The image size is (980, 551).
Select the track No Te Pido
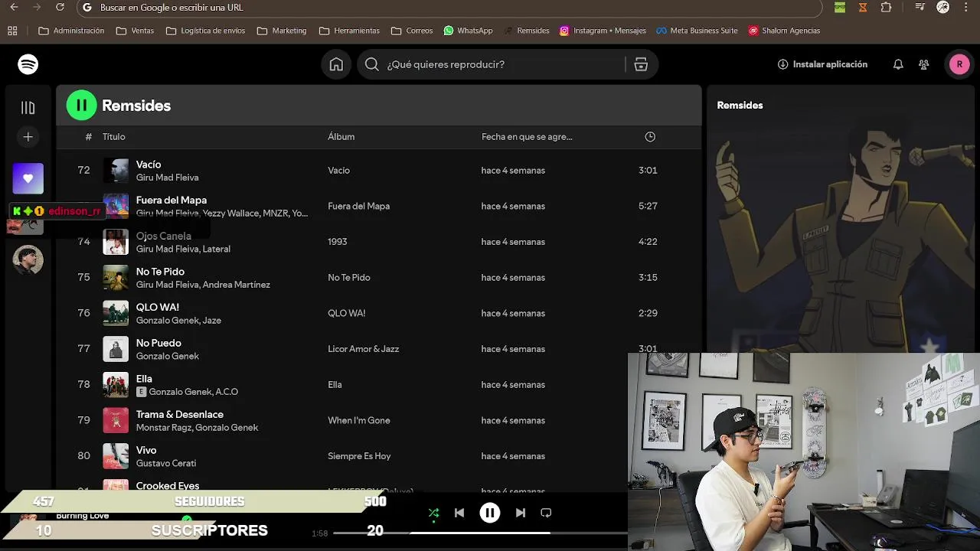coord(160,272)
